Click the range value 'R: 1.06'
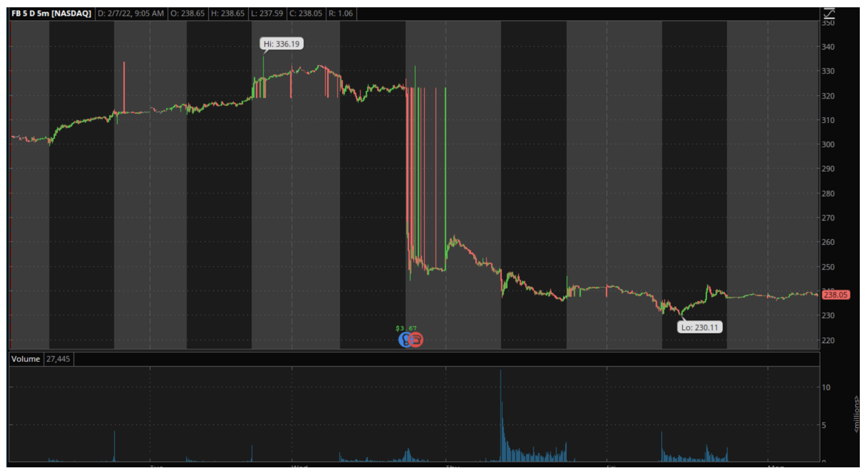868x476 pixels. tap(341, 14)
